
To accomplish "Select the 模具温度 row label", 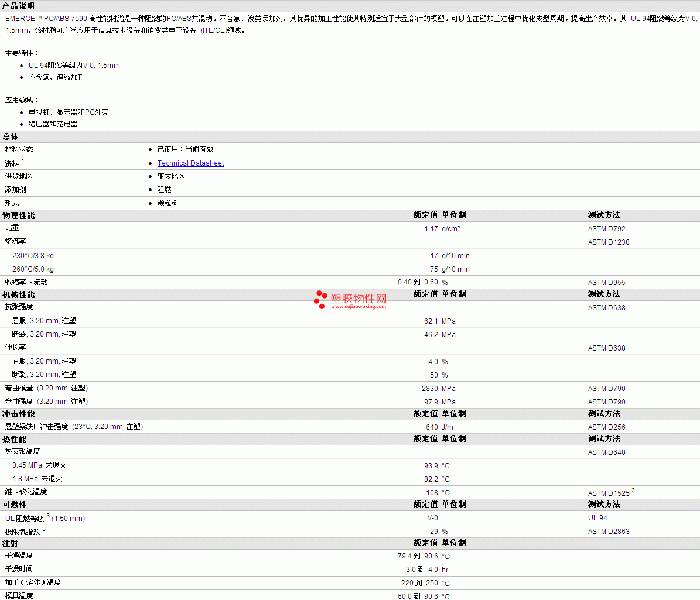I will (x=19, y=595).
